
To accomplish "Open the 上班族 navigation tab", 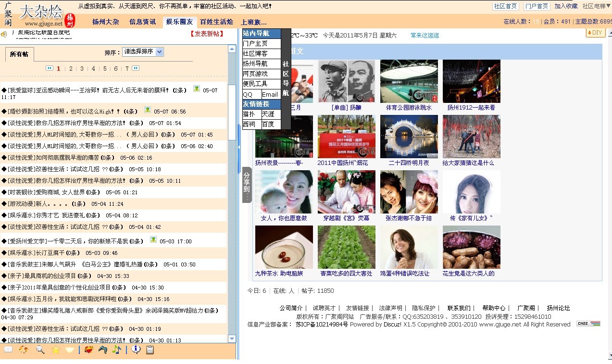I will coord(254,22).
